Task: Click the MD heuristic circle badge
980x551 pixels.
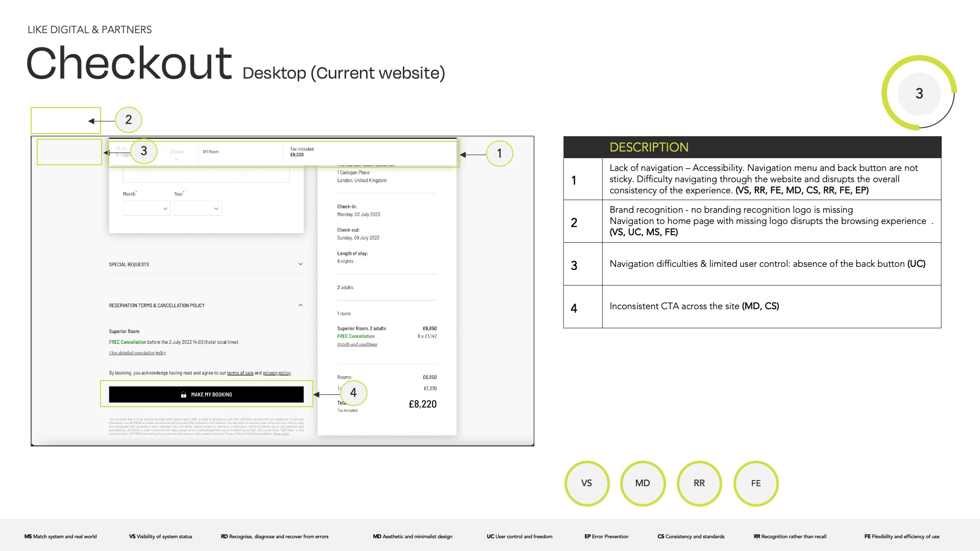Action: (x=643, y=483)
